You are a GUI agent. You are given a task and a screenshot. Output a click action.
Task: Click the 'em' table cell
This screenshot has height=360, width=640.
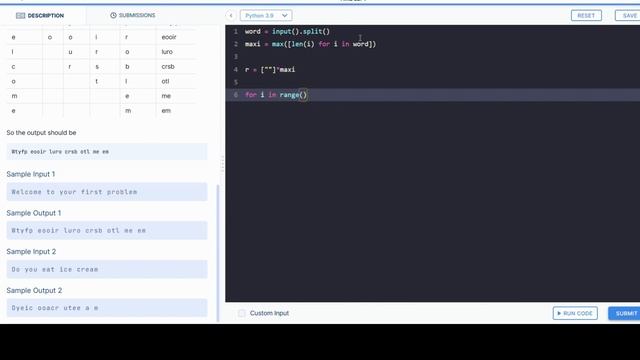point(166,111)
